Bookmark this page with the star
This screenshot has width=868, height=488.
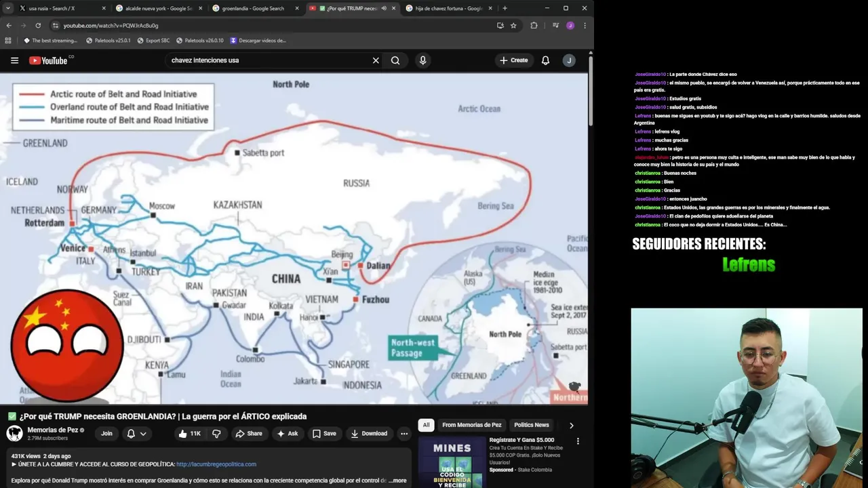[513, 26]
